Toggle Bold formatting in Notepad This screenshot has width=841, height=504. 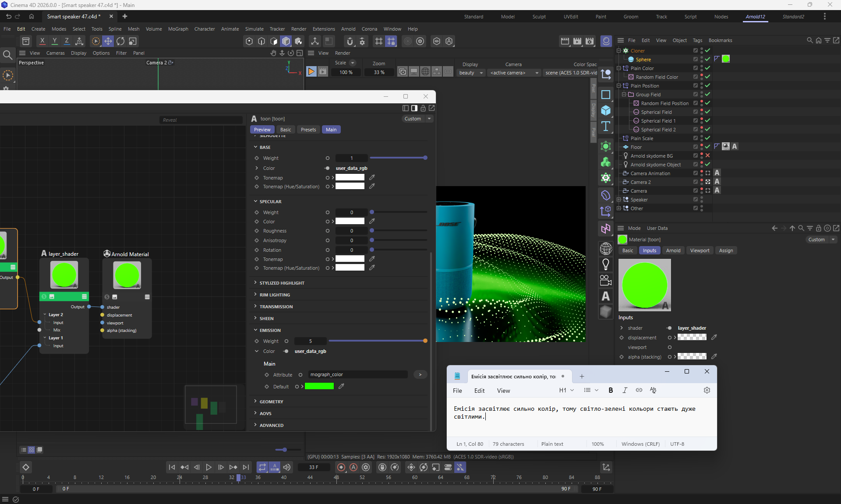(x=611, y=390)
